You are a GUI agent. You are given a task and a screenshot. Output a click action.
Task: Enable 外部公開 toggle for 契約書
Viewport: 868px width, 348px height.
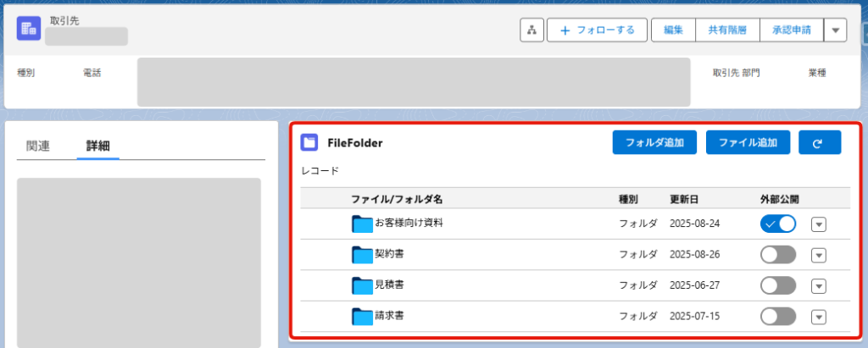click(778, 255)
